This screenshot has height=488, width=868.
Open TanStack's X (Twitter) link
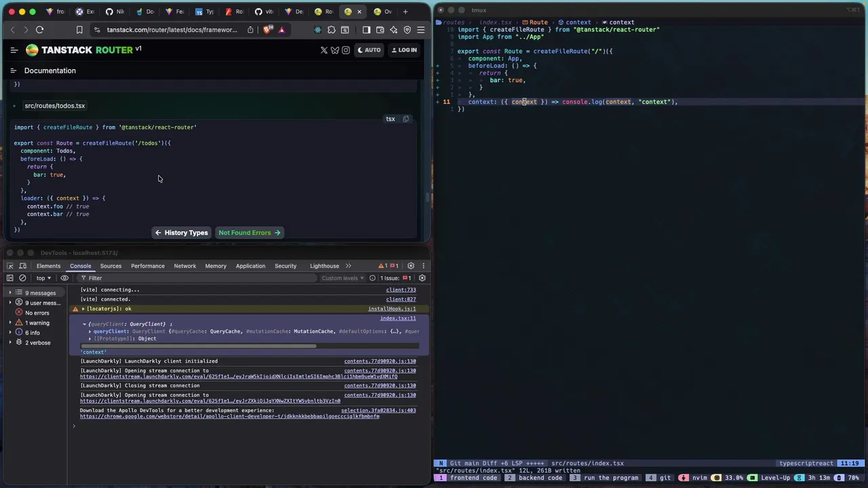click(x=324, y=50)
